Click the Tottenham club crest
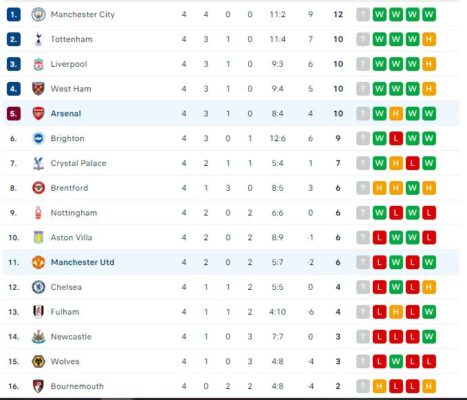The width and height of the screenshot is (467, 400). (x=38, y=39)
